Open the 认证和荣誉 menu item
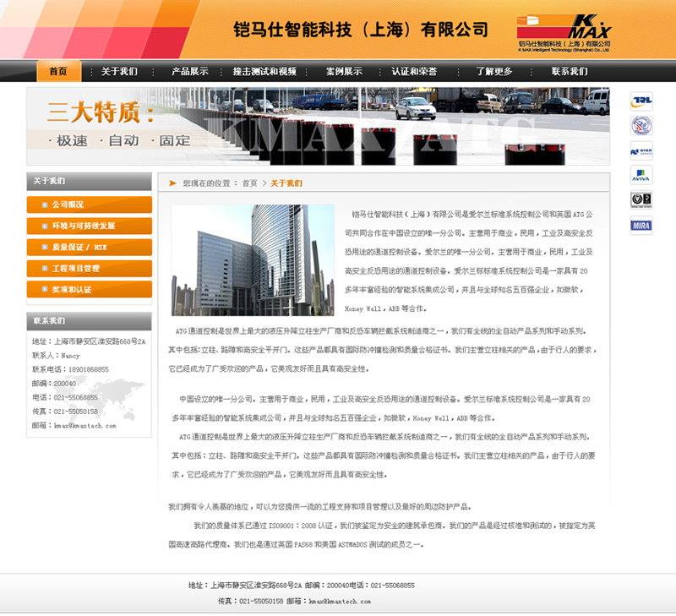The width and height of the screenshot is (676, 616). 414,72
